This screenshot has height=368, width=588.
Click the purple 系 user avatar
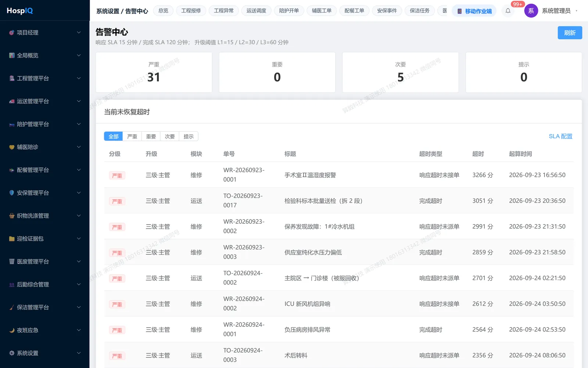(531, 11)
